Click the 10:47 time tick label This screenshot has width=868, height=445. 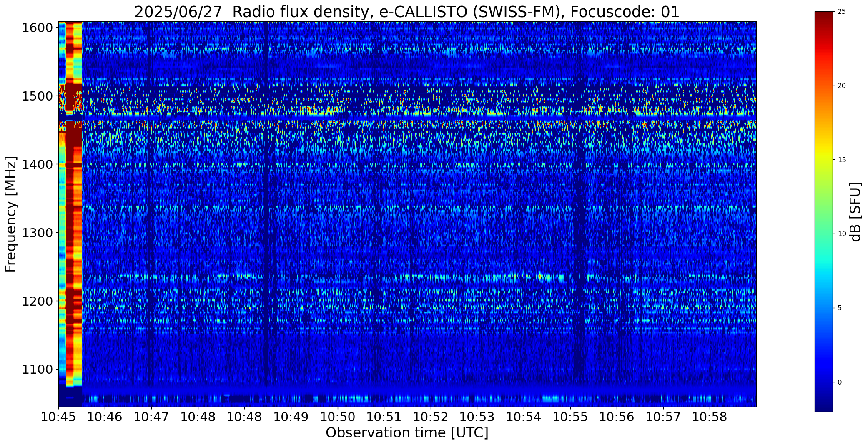[151, 417]
